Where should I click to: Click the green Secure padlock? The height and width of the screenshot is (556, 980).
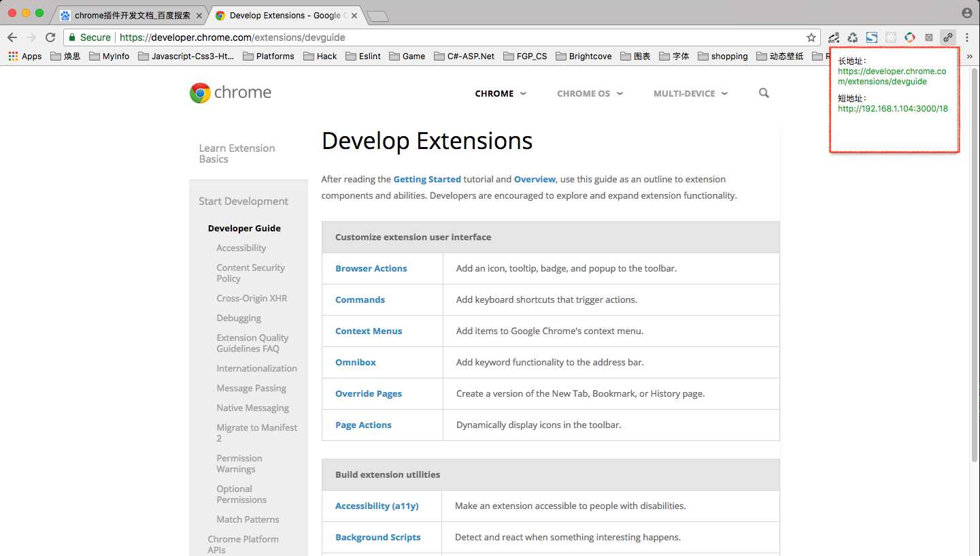click(72, 37)
